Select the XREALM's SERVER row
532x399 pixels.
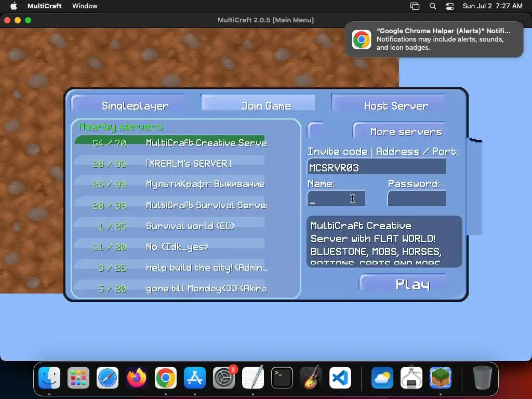point(170,164)
